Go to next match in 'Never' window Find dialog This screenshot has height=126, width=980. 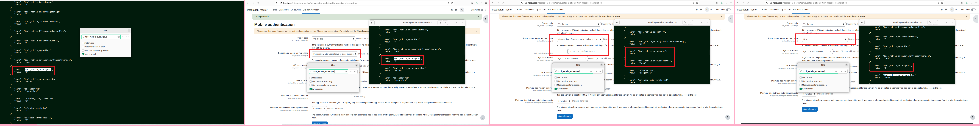[x=845, y=71]
